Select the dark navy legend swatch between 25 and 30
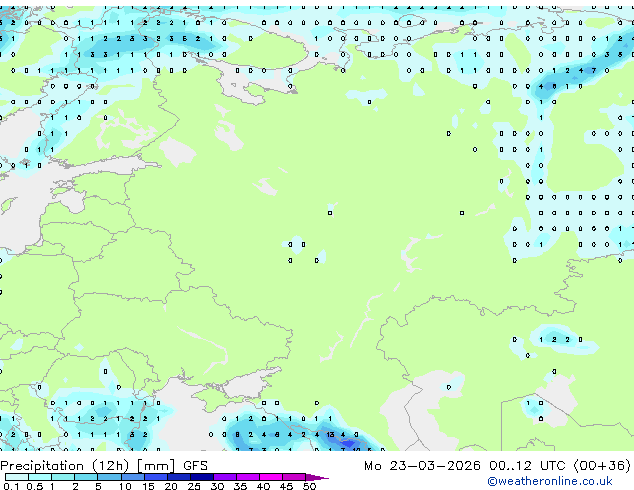The image size is (634, 490). point(202,477)
